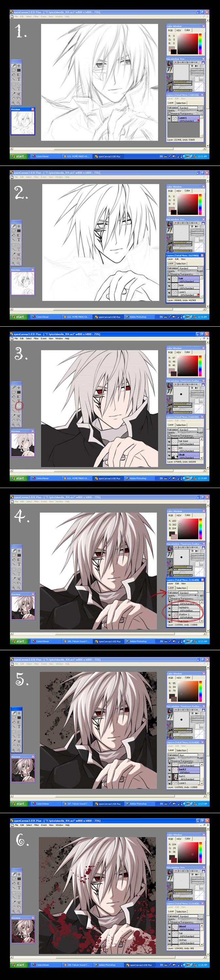Switch to the Selection tab in step 5 Layers panel
The width and height of the screenshot is (220, 980).
coord(181,751)
